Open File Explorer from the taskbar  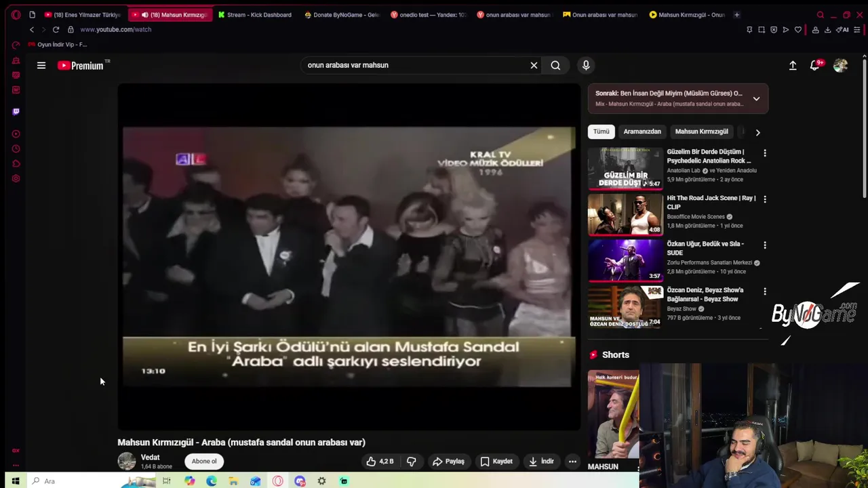point(233,481)
